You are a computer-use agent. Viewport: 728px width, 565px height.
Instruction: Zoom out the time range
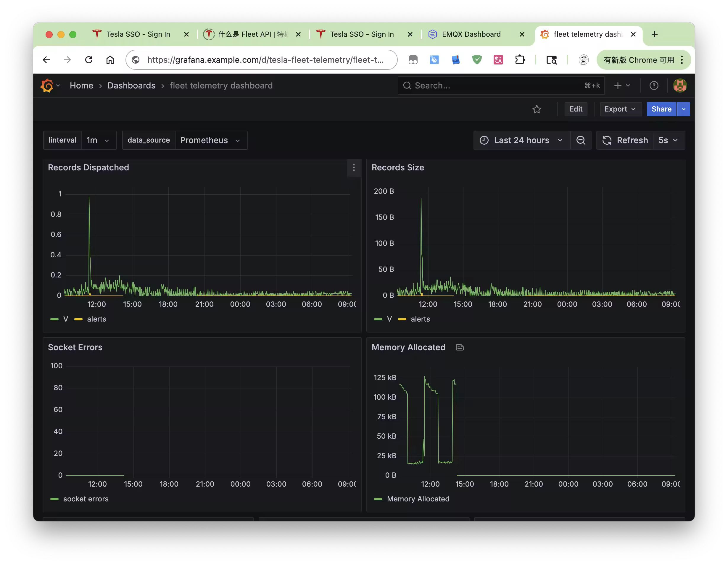tap(581, 140)
